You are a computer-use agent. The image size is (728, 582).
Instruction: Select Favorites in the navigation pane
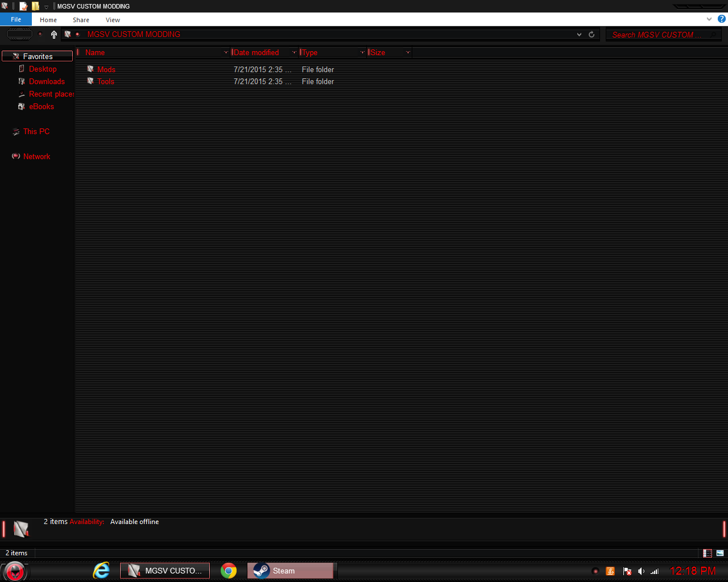(x=38, y=56)
